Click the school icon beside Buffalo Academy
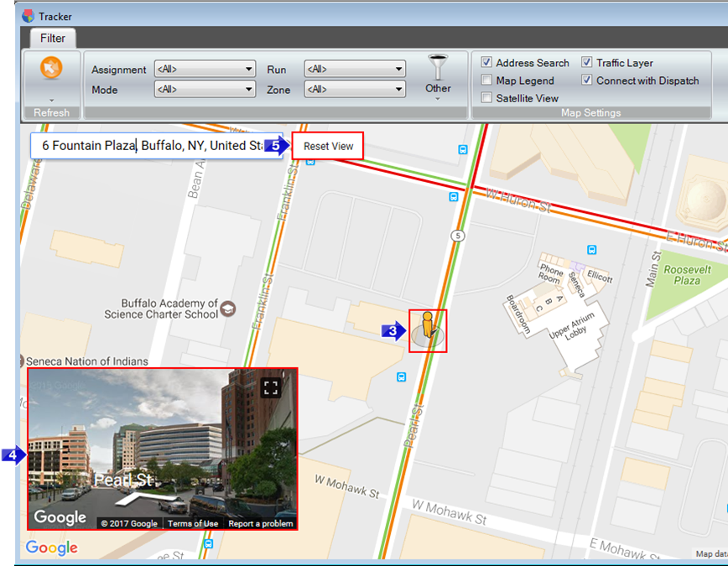The width and height of the screenshot is (728, 566). point(227,309)
